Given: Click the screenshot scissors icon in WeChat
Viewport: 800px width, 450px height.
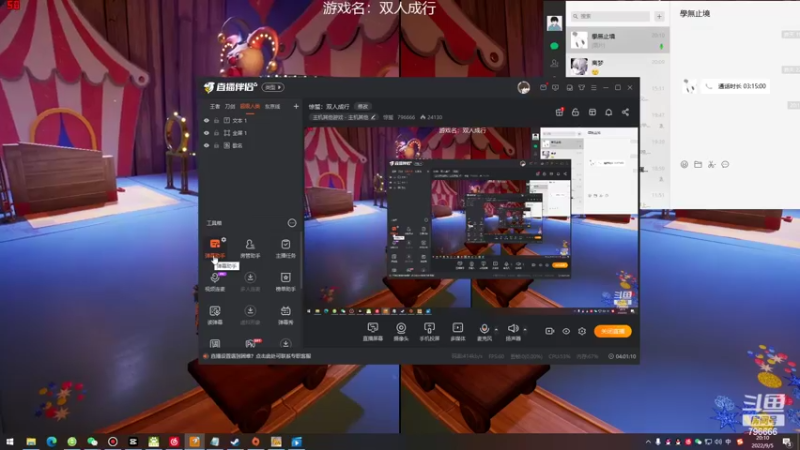Looking at the screenshot, I should point(712,164).
